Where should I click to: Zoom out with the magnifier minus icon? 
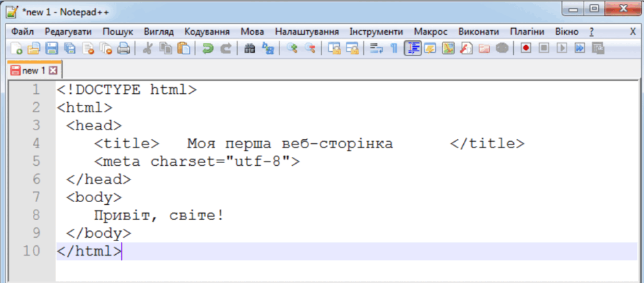pos(310,49)
